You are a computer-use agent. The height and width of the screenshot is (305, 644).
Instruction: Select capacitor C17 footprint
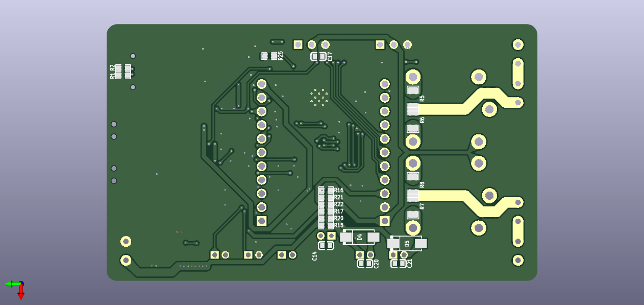click(x=319, y=57)
